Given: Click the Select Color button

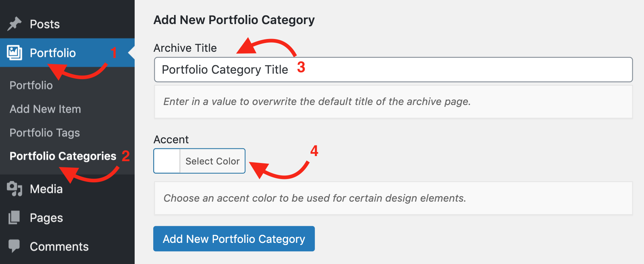Looking at the screenshot, I should [212, 161].
